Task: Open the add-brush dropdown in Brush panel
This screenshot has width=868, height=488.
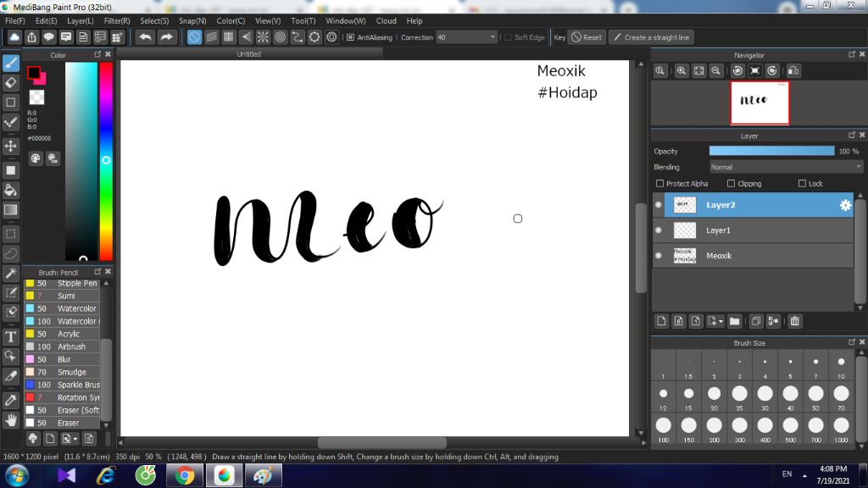Action: click(75, 439)
